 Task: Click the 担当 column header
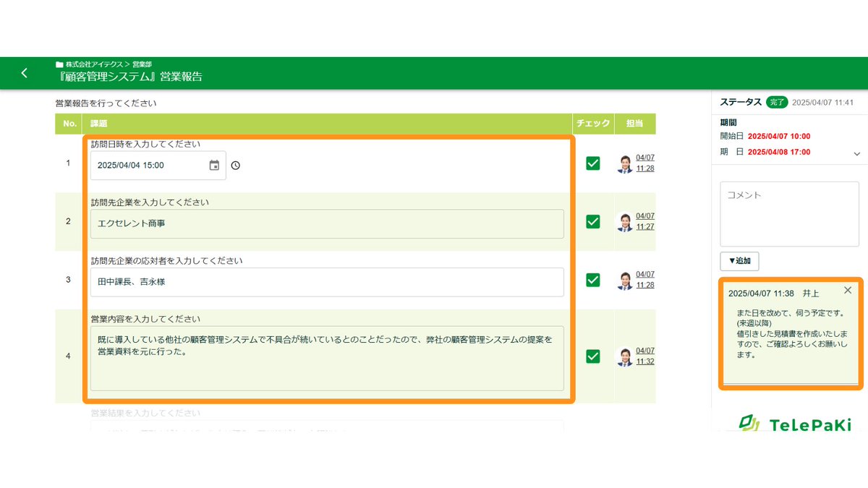[635, 124]
